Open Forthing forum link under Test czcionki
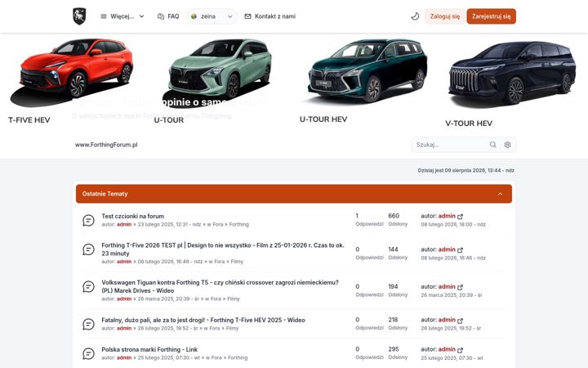The width and height of the screenshot is (588, 368). pos(238,225)
